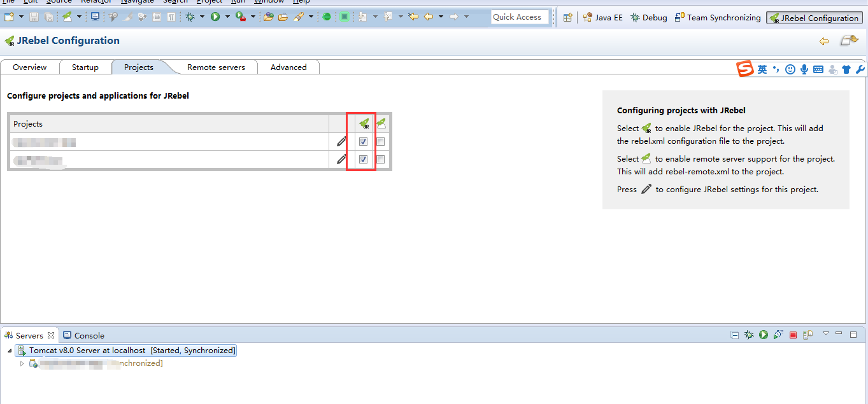Open Sogou wrench settings icon
This screenshot has width=868, height=404.
pyautogui.click(x=860, y=69)
